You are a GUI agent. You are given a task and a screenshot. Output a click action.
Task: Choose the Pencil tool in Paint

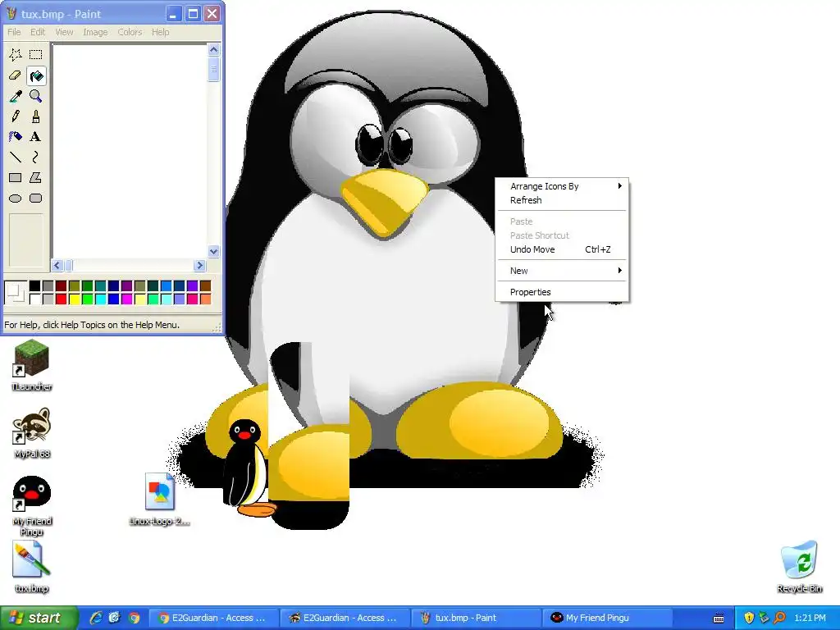[x=16, y=116]
